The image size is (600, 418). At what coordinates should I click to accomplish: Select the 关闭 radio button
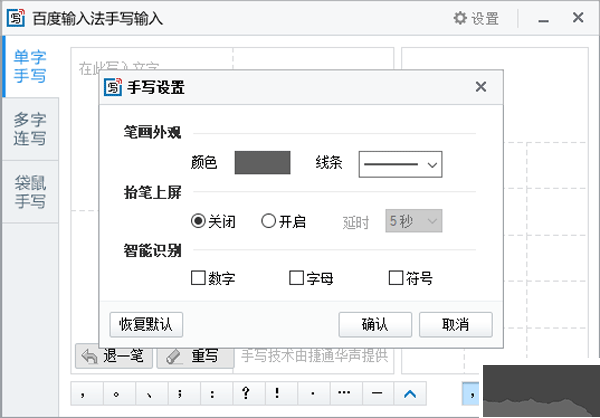click(x=198, y=221)
